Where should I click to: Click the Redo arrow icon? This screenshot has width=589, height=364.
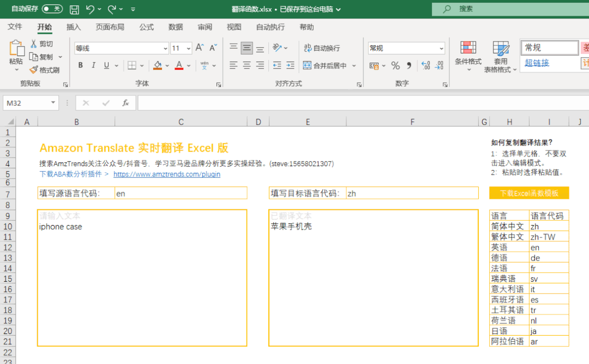click(x=112, y=9)
